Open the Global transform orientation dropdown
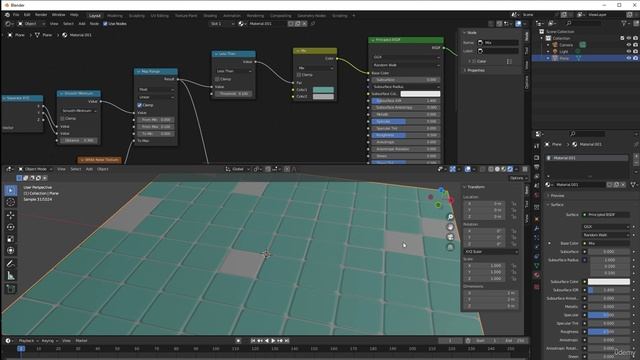 tap(238, 169)
